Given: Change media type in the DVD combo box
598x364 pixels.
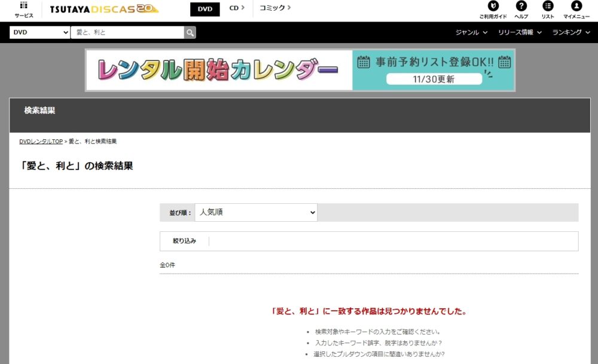Looking at the screenshot, I should [x=39, y=31].
